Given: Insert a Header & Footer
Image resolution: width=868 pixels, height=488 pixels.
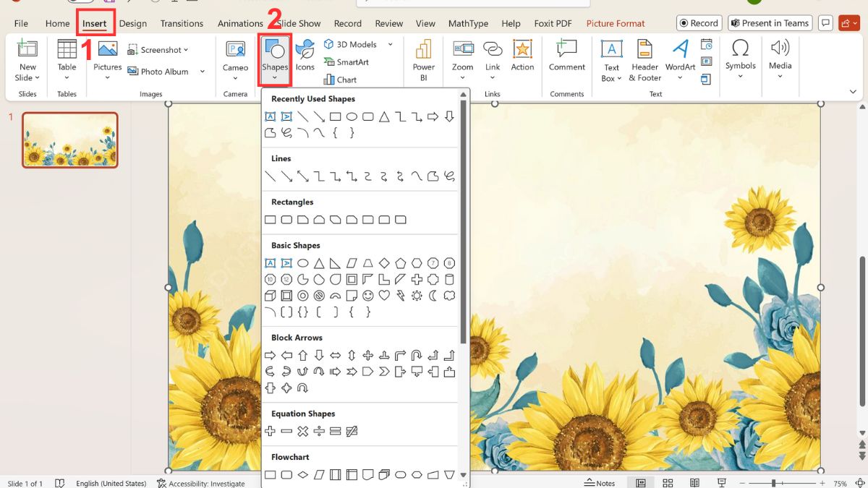Looking at the screenshot, I should click(644, 60).
